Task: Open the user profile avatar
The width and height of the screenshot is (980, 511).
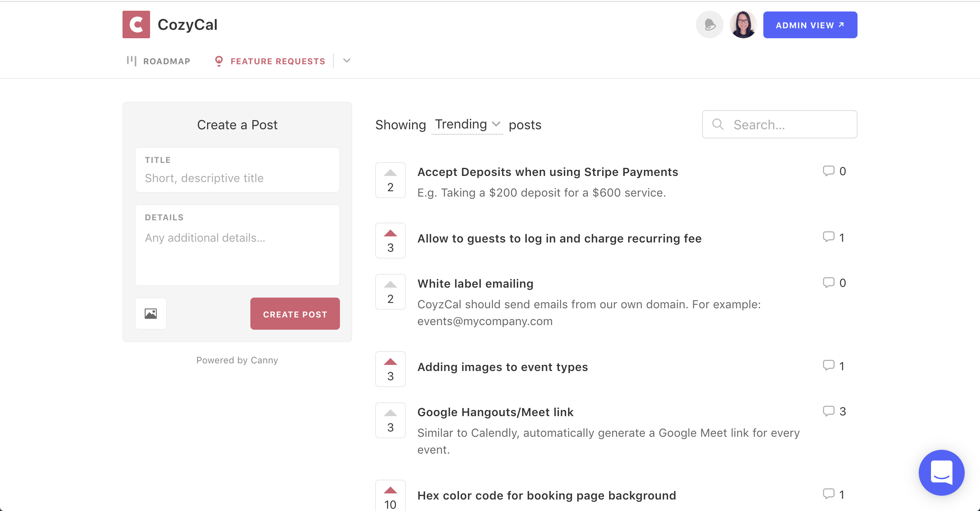Action: 743,25
